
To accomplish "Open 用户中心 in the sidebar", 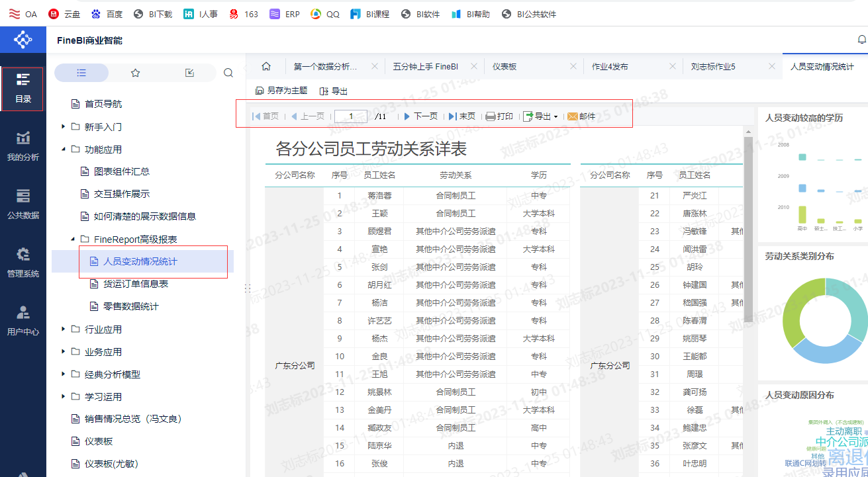I will tap(23, 322).
